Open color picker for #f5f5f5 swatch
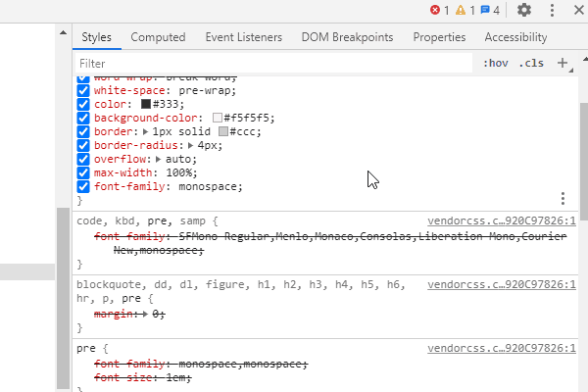Viewport: 588px width, 392px height. [x=218, y=118]
